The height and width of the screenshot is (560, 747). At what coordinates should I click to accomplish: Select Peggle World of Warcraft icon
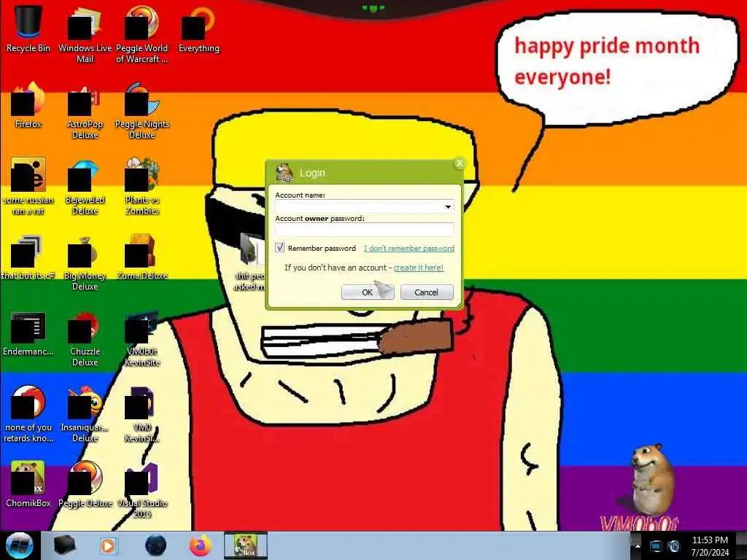(x=142, y=34)
